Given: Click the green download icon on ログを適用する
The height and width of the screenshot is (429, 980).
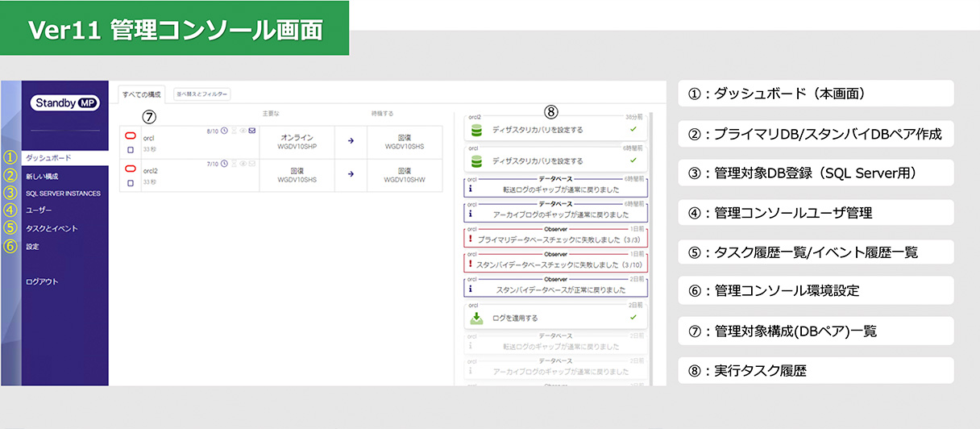Looking at the screenshot, I should coord(476,319).
